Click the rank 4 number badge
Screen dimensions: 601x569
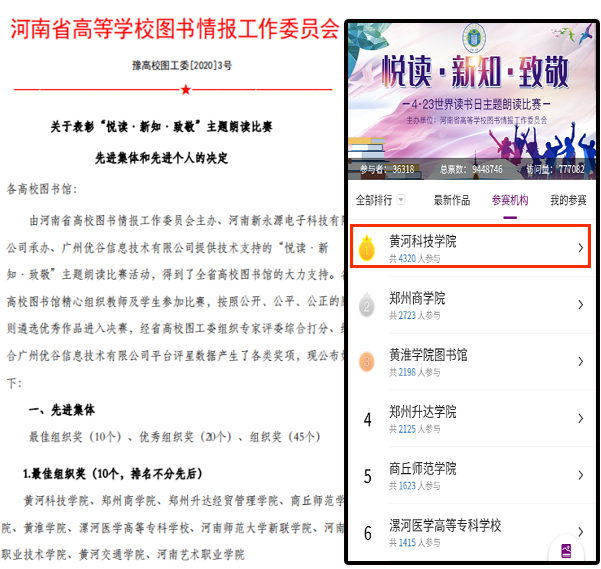tap(367, 418)
